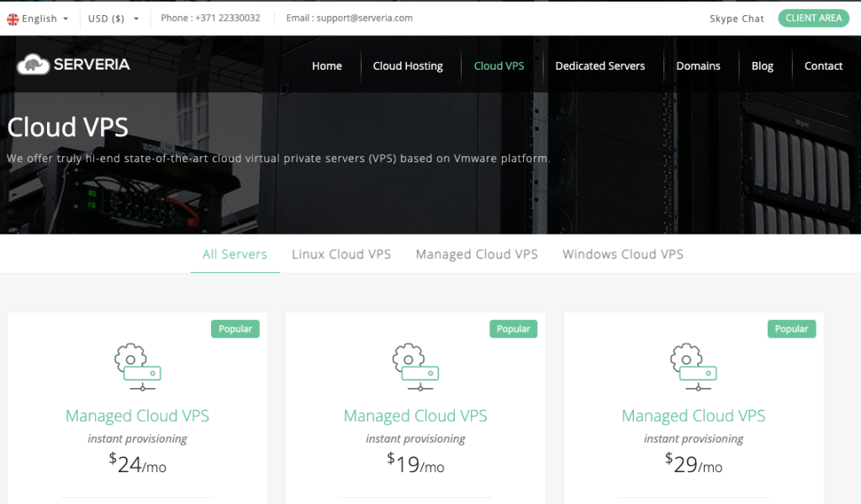Open the Blog page from navigation
Screen dimensions: 861x504
click(x=762, y=66)
